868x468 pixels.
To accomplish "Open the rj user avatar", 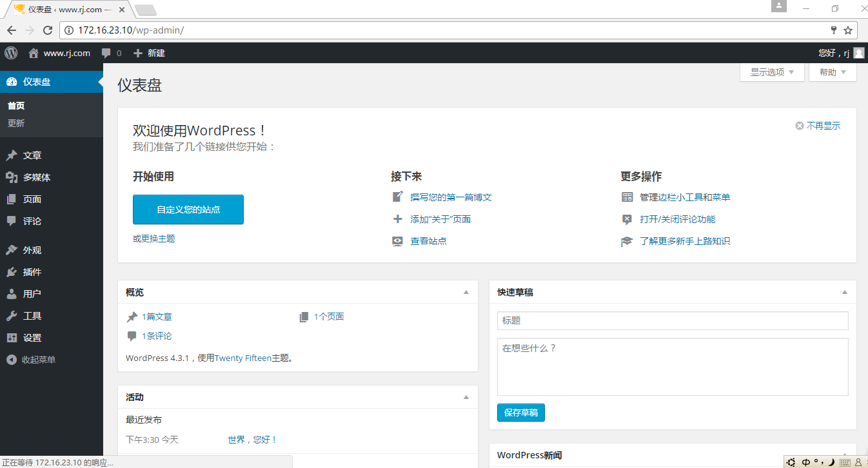I will (858, 53).
